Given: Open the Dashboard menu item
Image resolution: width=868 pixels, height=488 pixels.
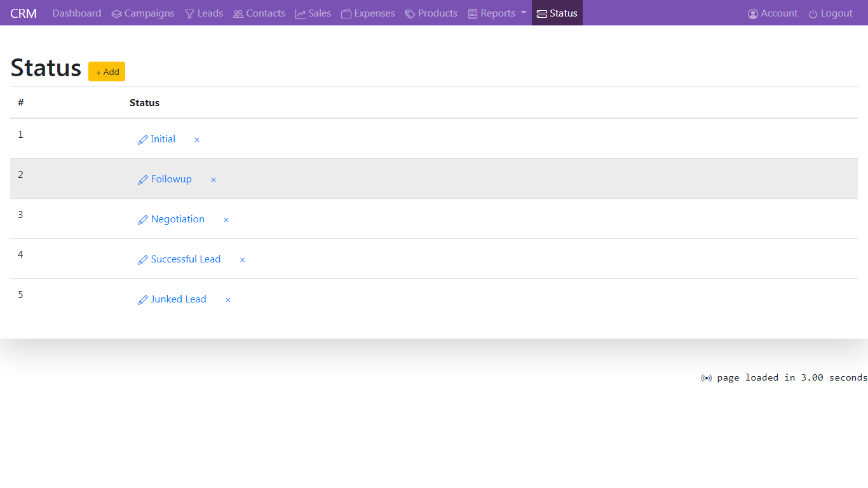Looking at the screenshot, I should pos(77,13).
